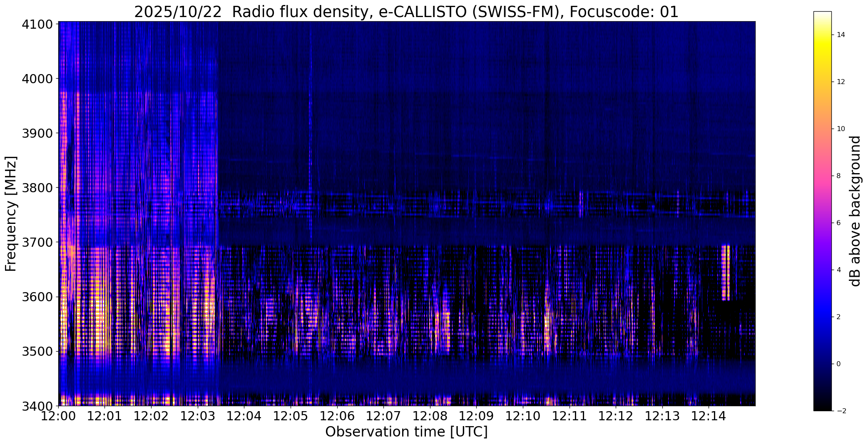Click the colorbar tick value 2
The image size is (868, 444).
[x=838, y=317]
